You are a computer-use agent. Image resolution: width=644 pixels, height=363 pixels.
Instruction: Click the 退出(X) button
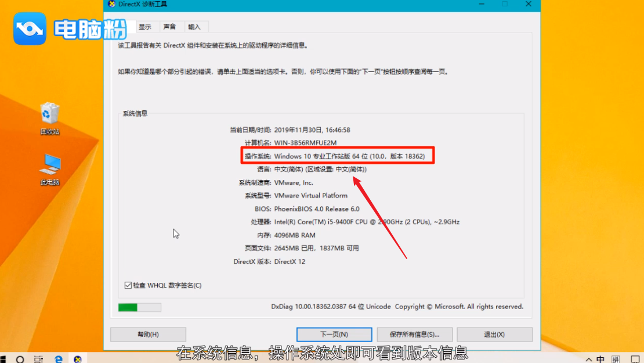(494, 335)
